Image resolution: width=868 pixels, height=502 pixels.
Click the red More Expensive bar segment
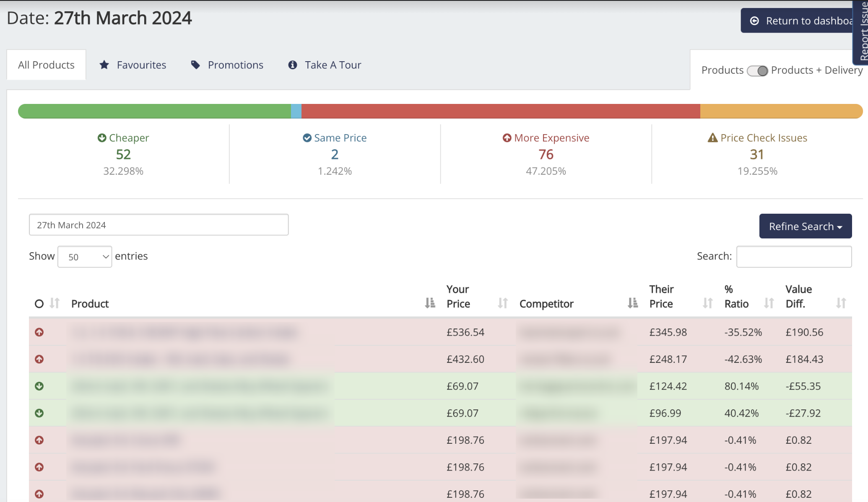(x=501, y=111)
